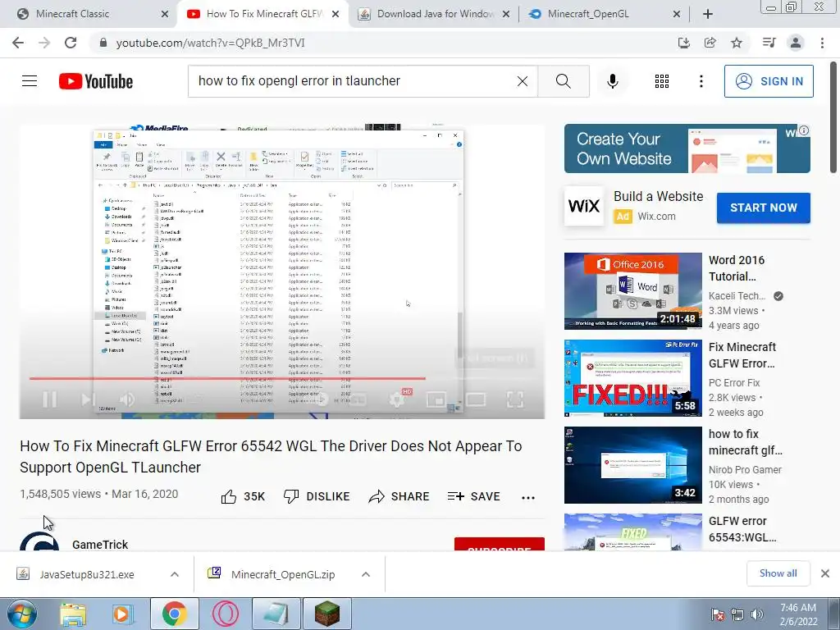Expand JavaSetup8u321.exe download options arrow
This screenshot has height=630, width=840.
[175, 574]
